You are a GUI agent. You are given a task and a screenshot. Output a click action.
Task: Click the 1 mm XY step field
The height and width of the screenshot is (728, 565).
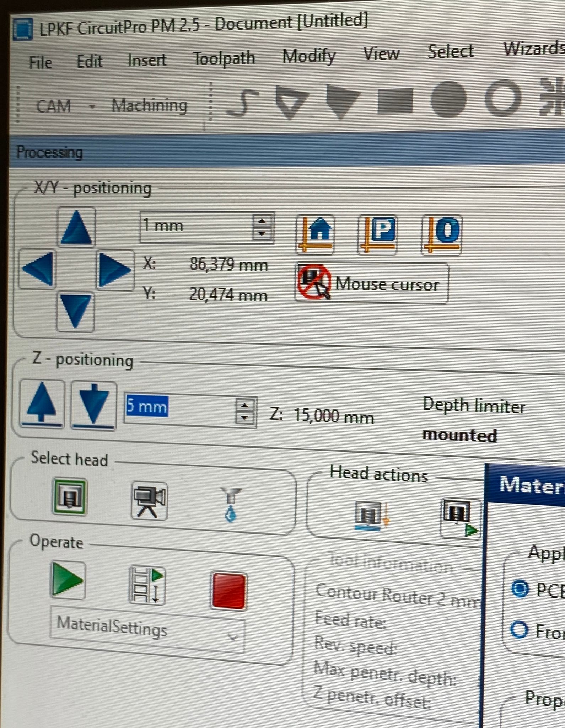(x=196, y=227)
